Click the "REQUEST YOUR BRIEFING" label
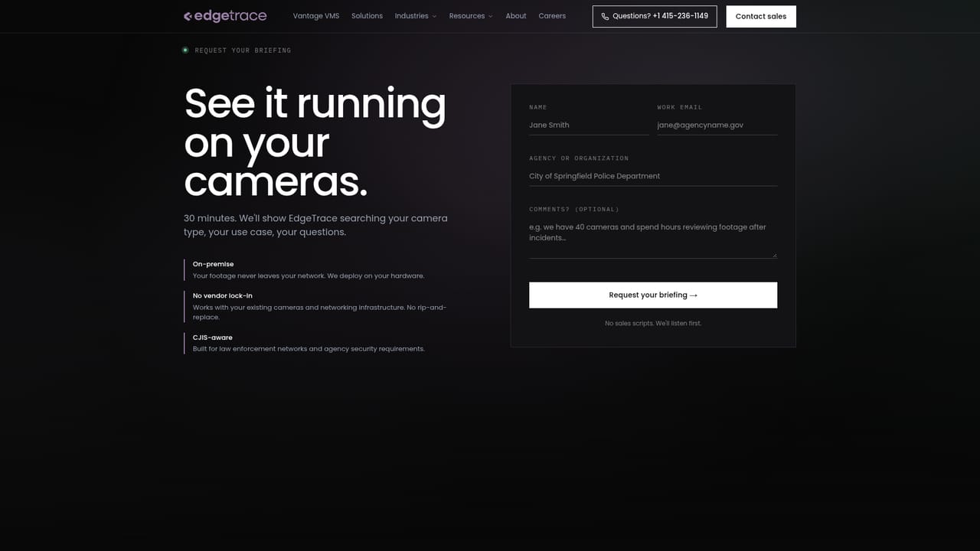 [x=243, y=51]
